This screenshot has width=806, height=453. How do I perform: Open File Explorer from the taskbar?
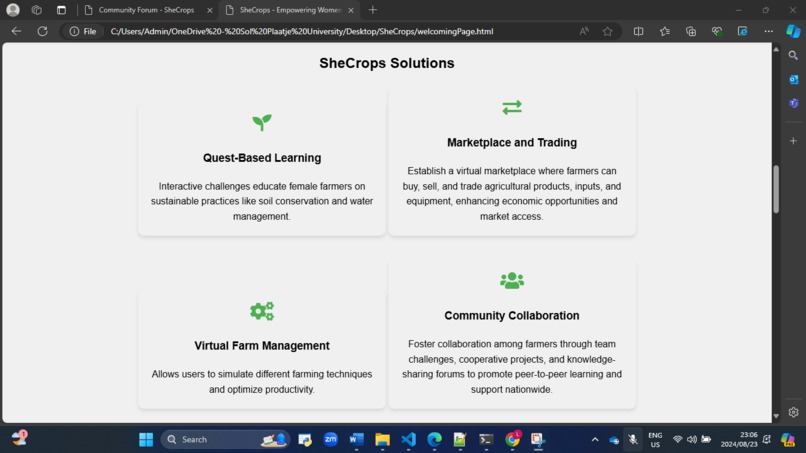(x=382, y=439)
